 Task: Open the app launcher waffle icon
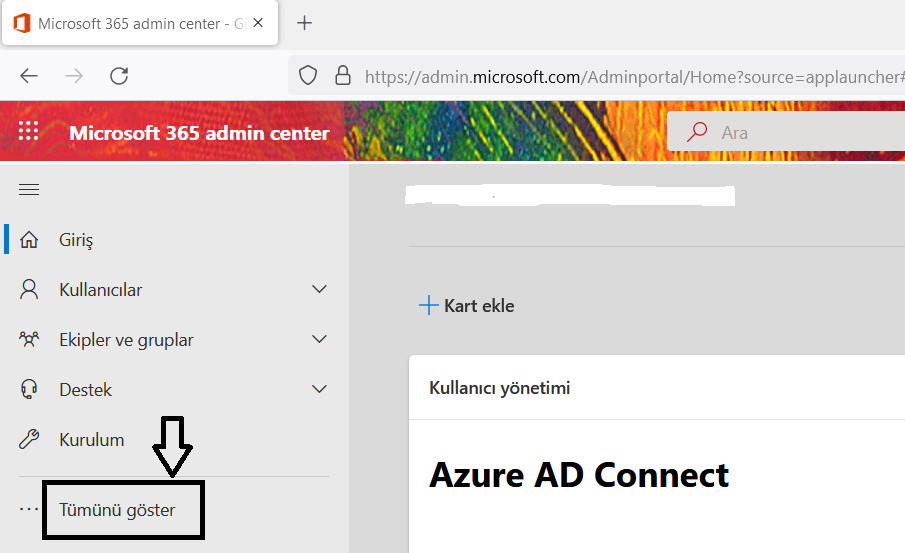coord(28,131)
